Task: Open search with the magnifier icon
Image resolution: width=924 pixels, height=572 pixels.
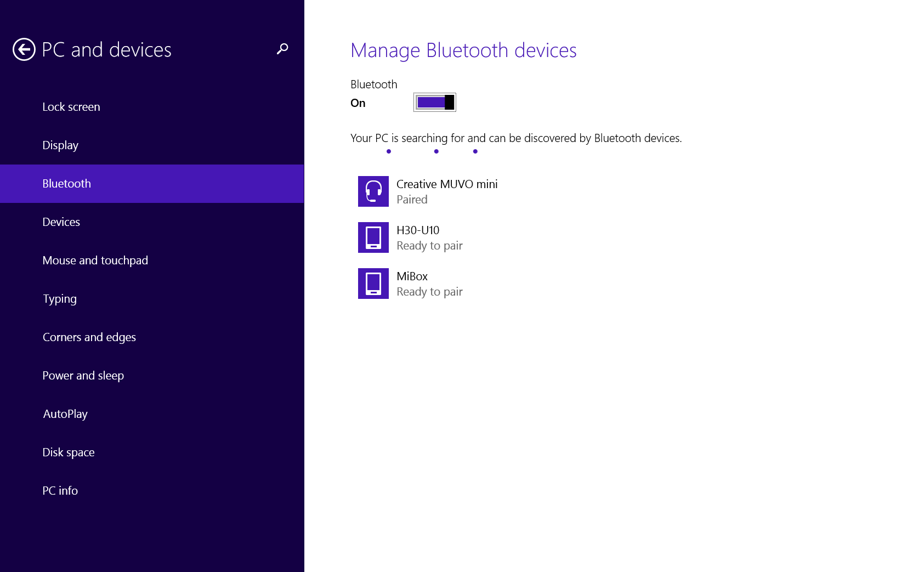Action: click(x=282, y=49)
